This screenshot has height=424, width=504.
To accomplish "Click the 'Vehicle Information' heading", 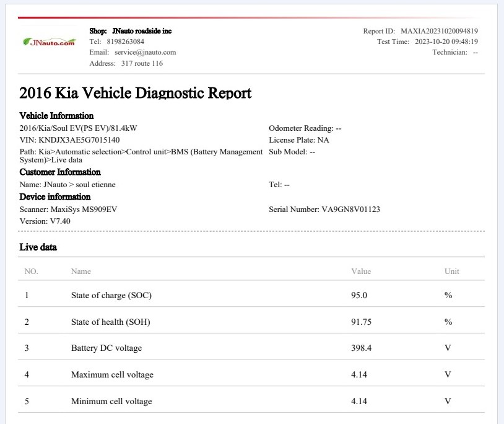I will (56, 115).
